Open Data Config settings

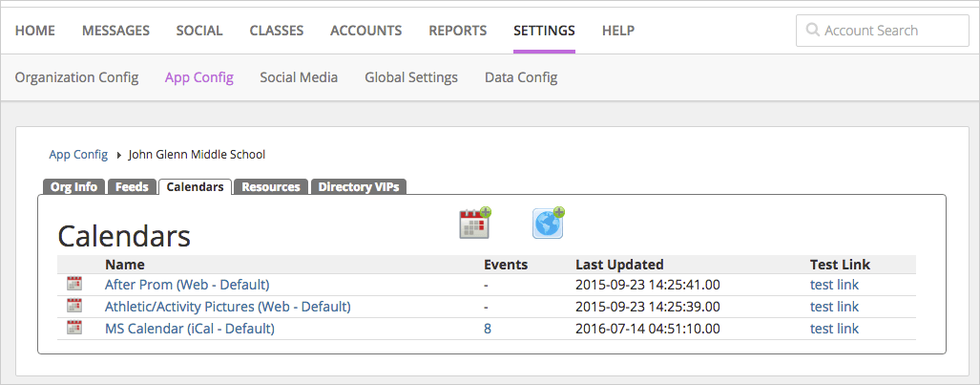(x=521, y=77)
